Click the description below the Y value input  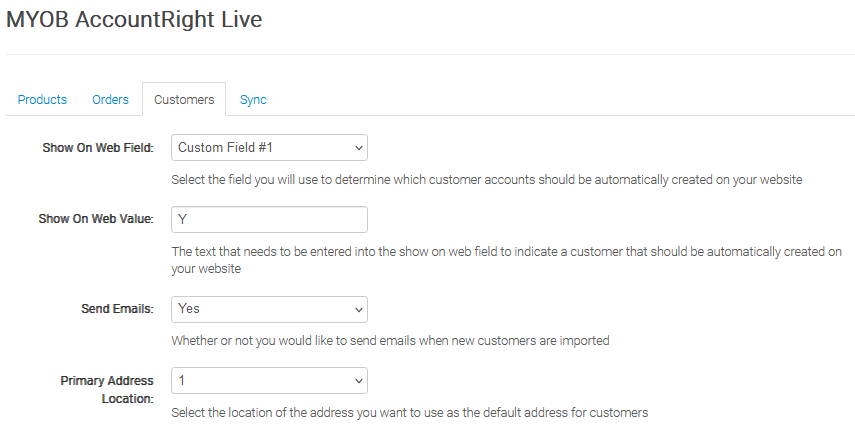[506, 259]
